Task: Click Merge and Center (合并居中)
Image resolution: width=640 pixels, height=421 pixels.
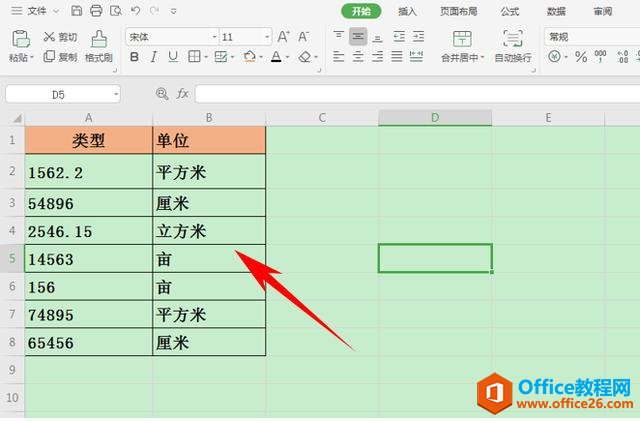Action: 462,46
